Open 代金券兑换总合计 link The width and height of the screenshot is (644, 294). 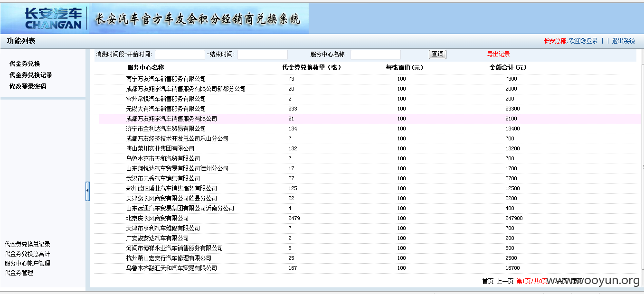(27, 254)
